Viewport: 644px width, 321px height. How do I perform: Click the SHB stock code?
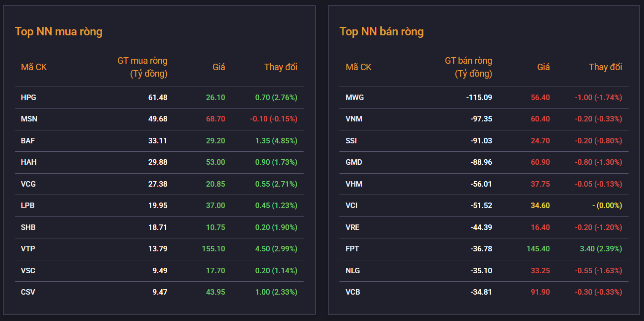(x=28, y=227)
